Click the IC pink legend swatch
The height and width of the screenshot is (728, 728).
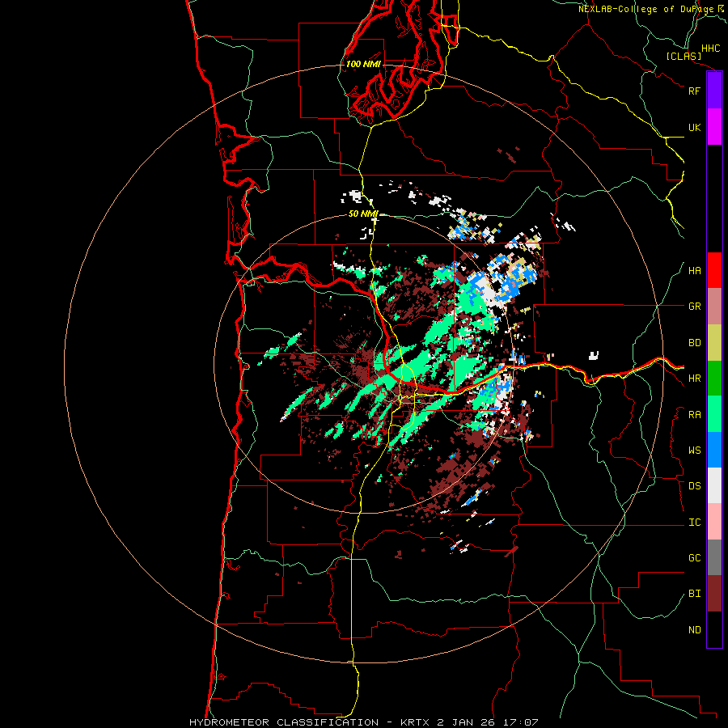pyautogui.click(x=714, y=522)
